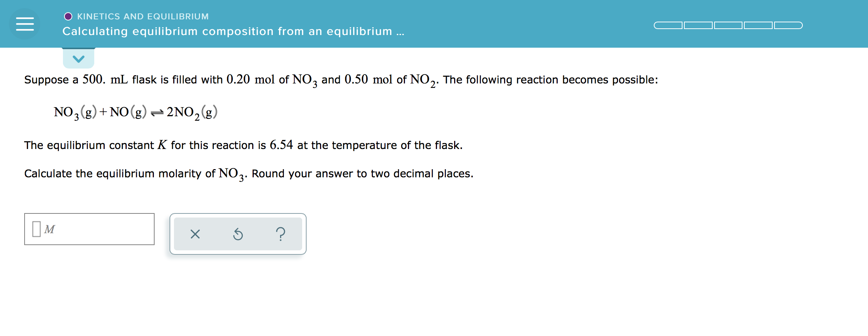Select the first progress pill segment
The height and width of the screenshot is (336, 868).
(x=668, y=25)
